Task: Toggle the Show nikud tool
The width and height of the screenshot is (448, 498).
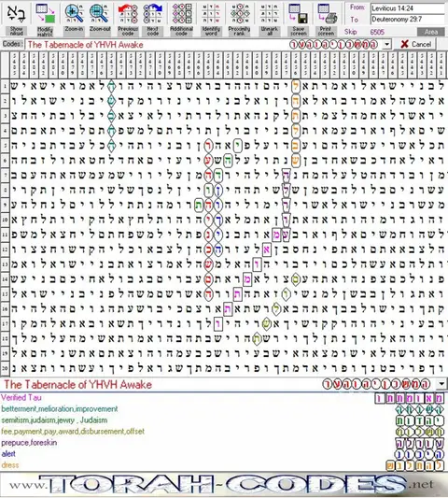Action: [16, 19]
